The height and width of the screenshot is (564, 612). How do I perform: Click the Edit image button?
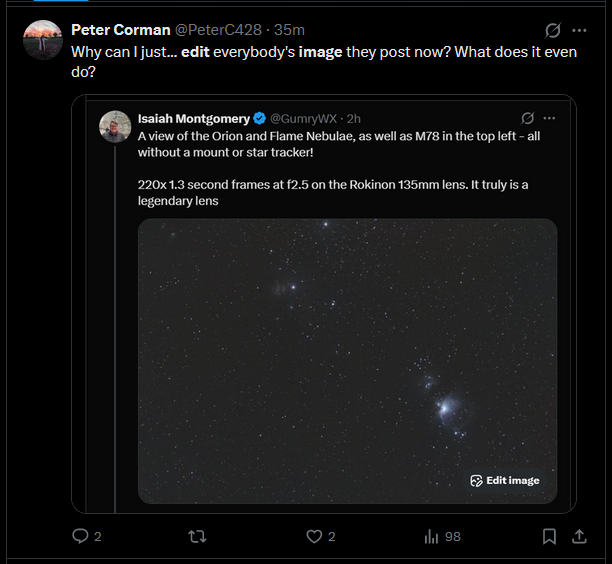click(505, 480)
